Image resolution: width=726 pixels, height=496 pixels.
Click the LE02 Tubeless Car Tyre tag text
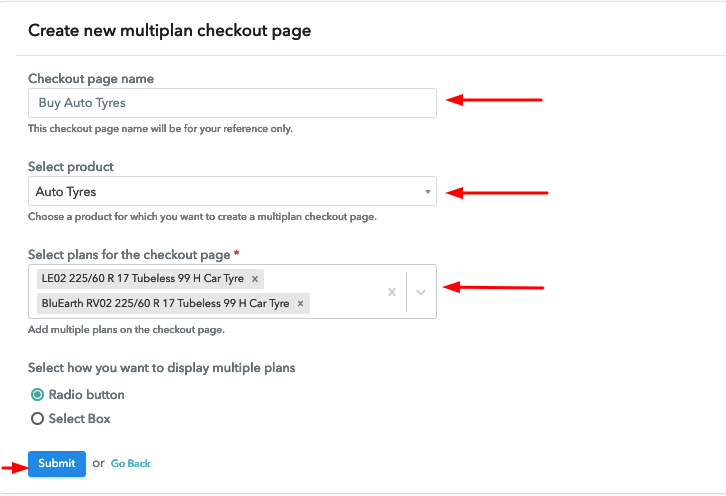(x=143, y=278)
